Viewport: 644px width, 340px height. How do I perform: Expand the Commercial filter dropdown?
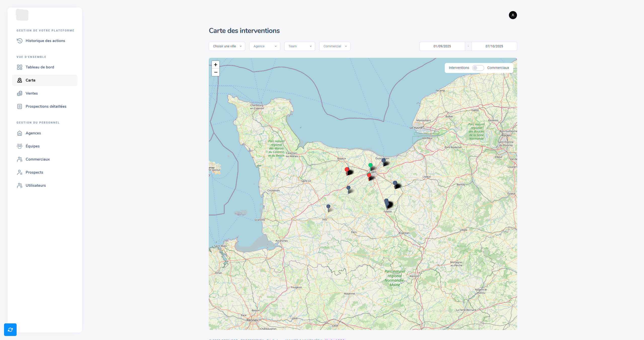[x=335, y=46]
